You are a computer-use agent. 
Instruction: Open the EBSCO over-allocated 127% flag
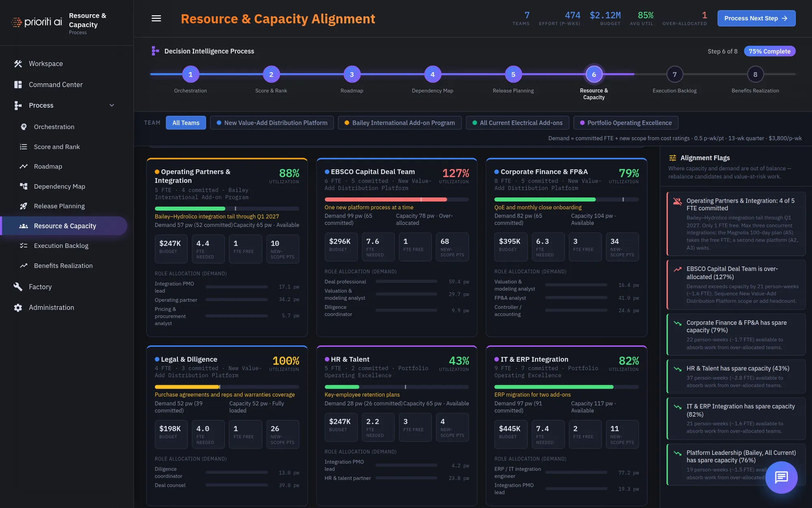coord(736,285)
